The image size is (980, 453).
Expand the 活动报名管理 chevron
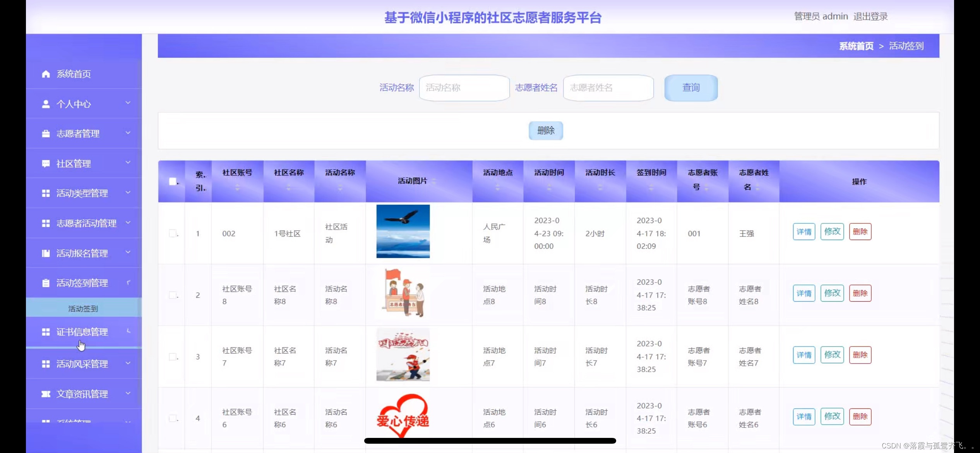[x=128, y=252]
